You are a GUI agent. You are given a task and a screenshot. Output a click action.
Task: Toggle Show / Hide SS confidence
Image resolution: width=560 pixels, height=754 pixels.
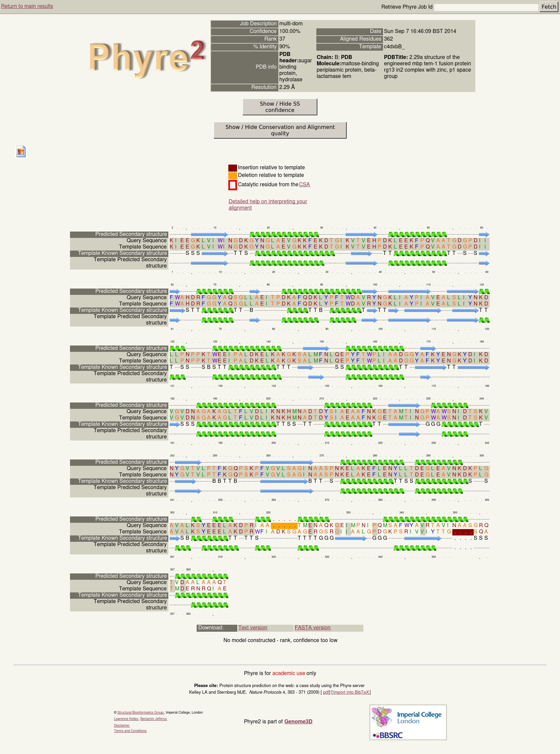280,107
